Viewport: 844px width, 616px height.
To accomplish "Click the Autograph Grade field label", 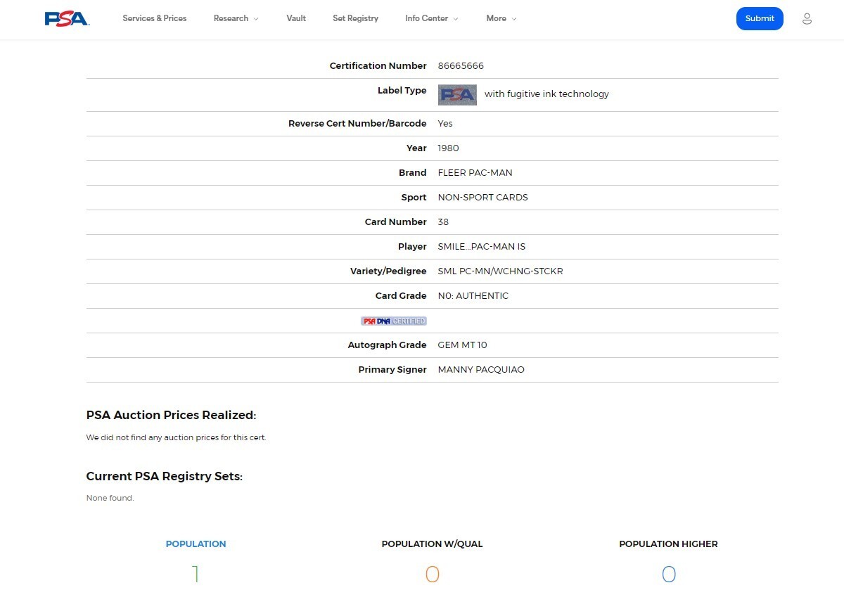I will pos(388,345).
